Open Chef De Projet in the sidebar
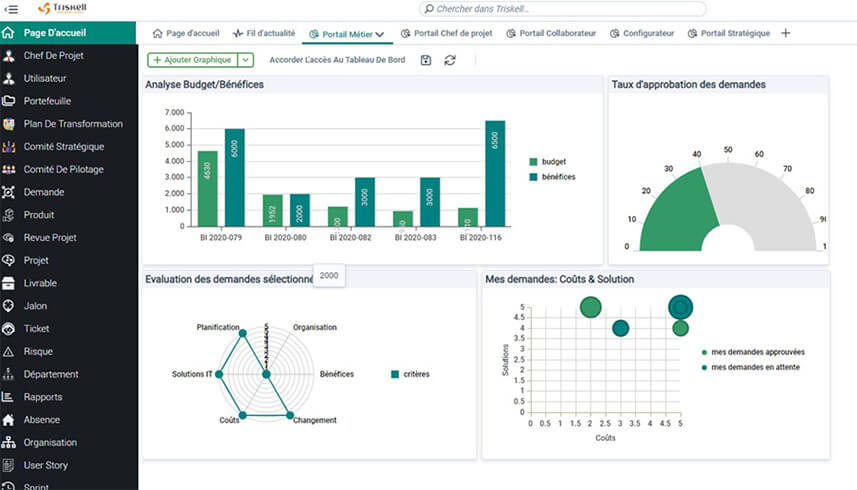 pos(53,55)
